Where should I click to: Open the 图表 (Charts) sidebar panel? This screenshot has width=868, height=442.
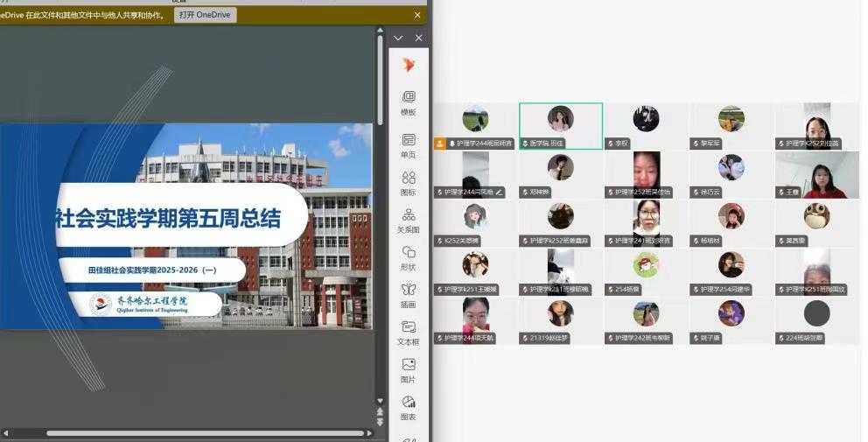tap(409, 407)
